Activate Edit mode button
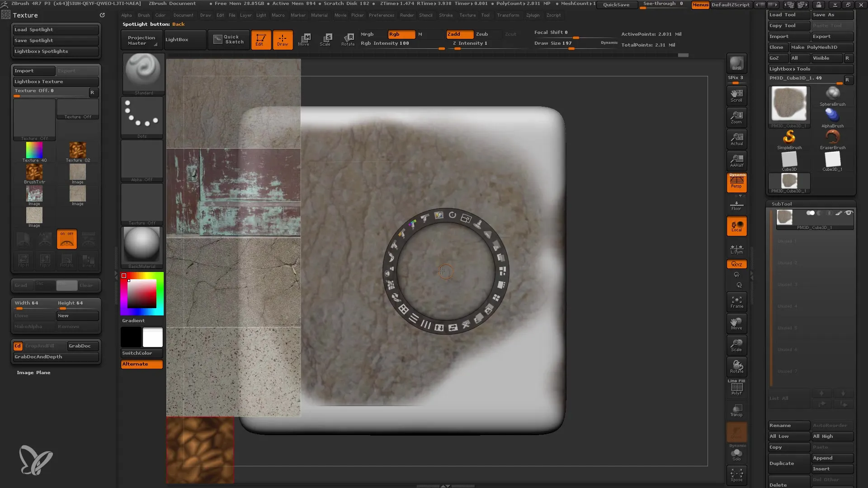Viewport: 868px width, 488px height. click(x=261, y=40)
